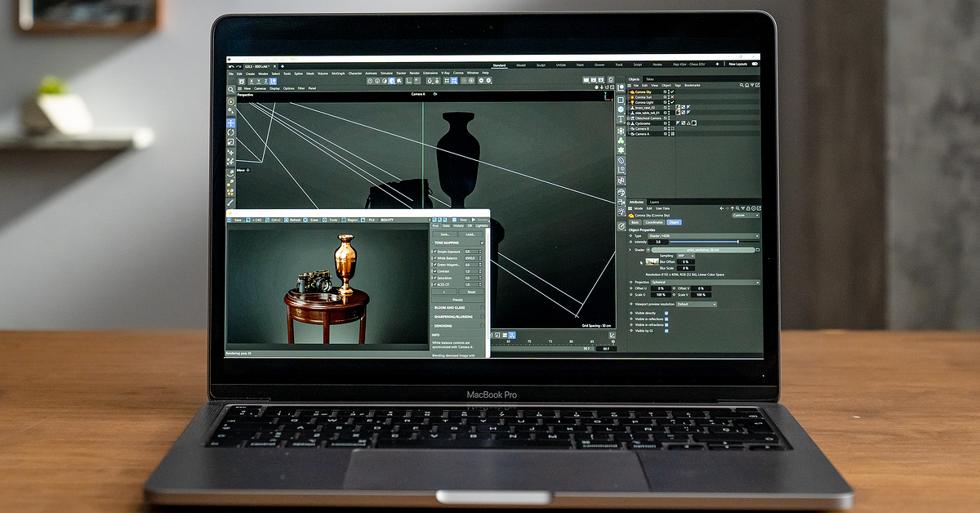
Task: Switch to the History tab in the VFB
Action: 459,226
